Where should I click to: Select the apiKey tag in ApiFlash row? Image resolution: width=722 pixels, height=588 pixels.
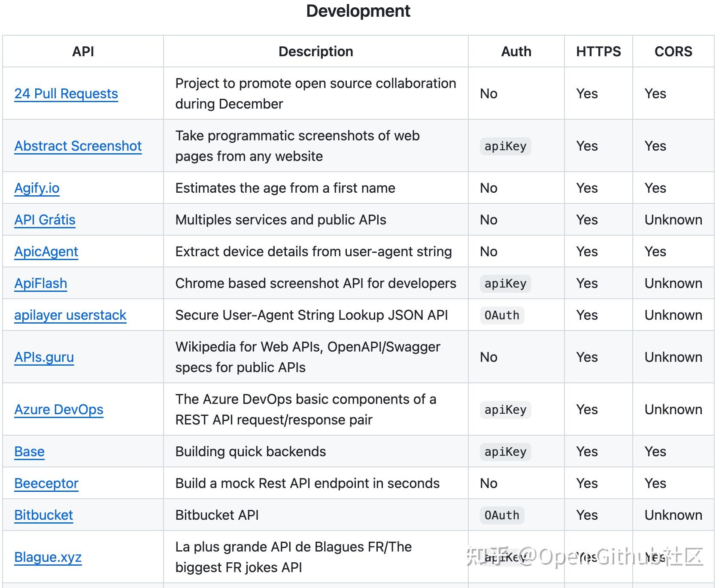pyautogui.click(x=506, y=284)
